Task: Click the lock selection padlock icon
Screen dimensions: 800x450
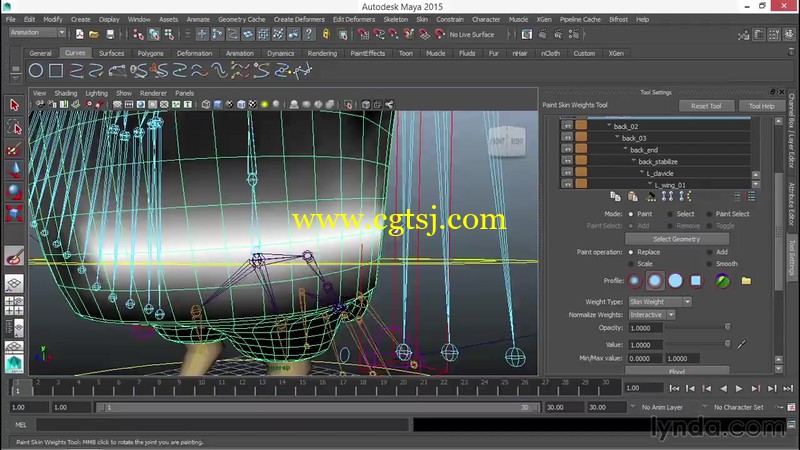Action: (327, 34)
